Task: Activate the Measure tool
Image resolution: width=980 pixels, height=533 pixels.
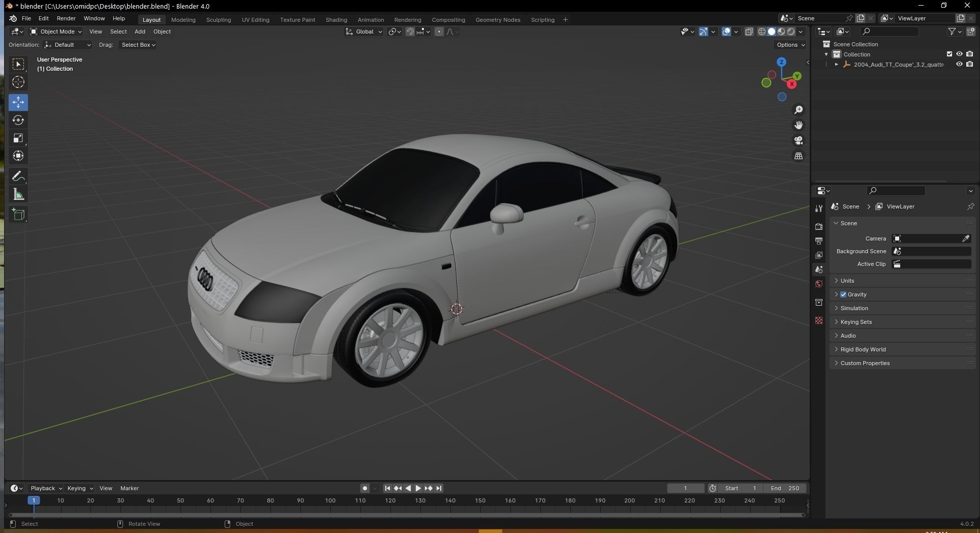Action: 18,194
